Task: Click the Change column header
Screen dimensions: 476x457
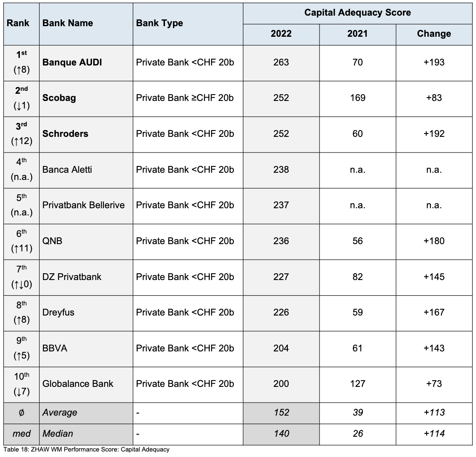Action: 434,34
